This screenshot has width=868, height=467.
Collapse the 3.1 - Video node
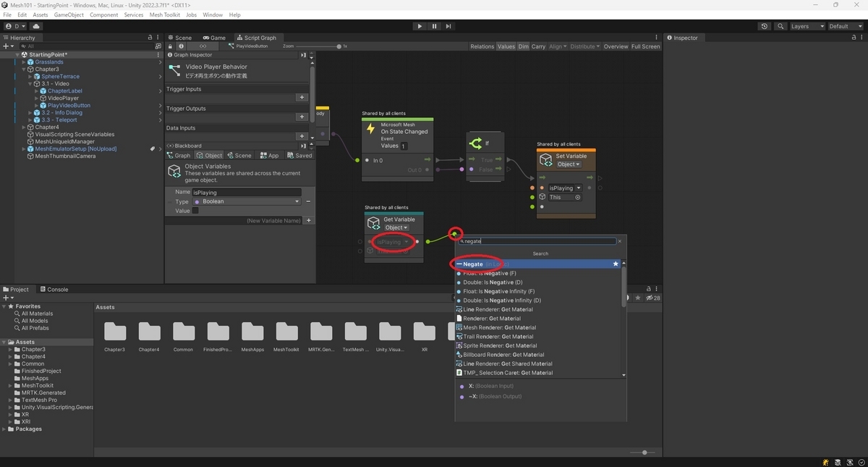tap(30, 84)
